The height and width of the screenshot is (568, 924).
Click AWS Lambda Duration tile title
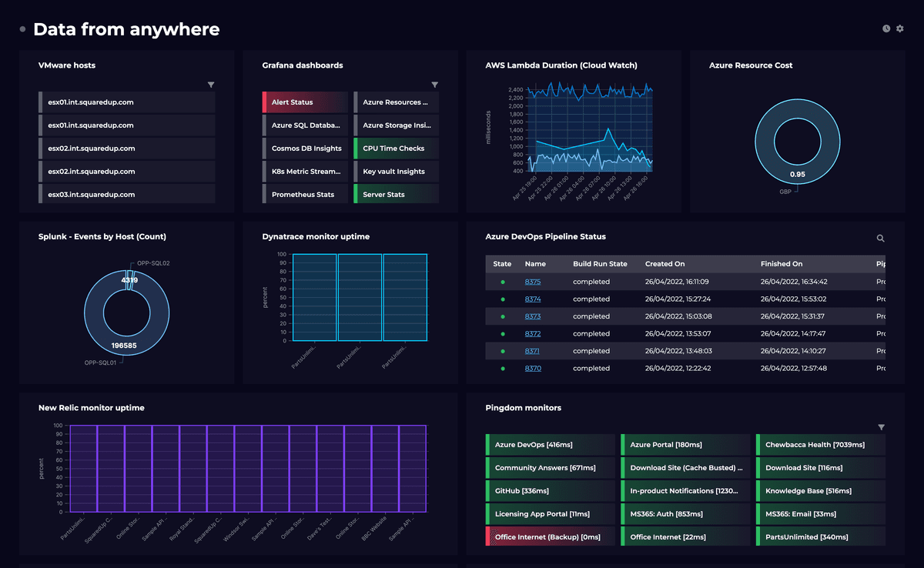[561, 65]
